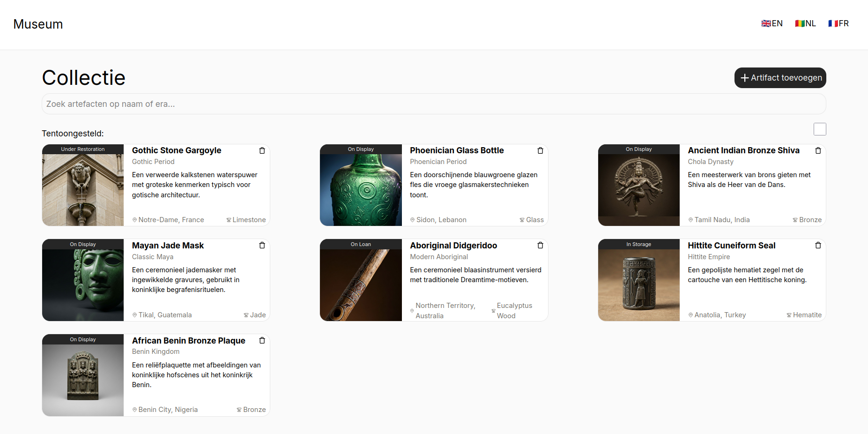This screenshot has width=868, height=434.
Task: Open the Aboriginal Didgeridoo title
Action: pos(453,246)
